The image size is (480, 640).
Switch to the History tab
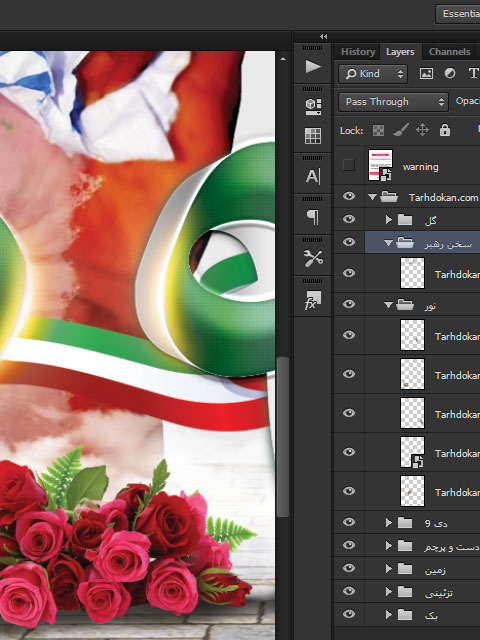point(358,52)
